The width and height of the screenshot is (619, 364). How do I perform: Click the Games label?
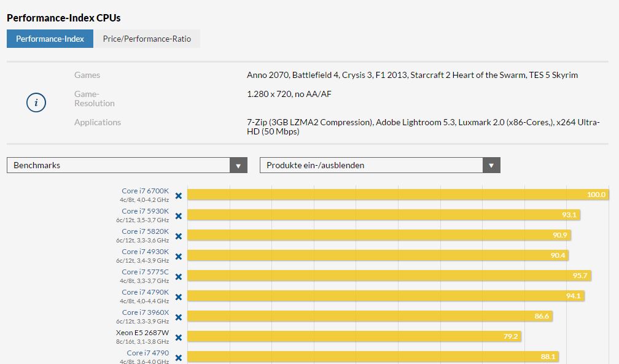[87, 75]
